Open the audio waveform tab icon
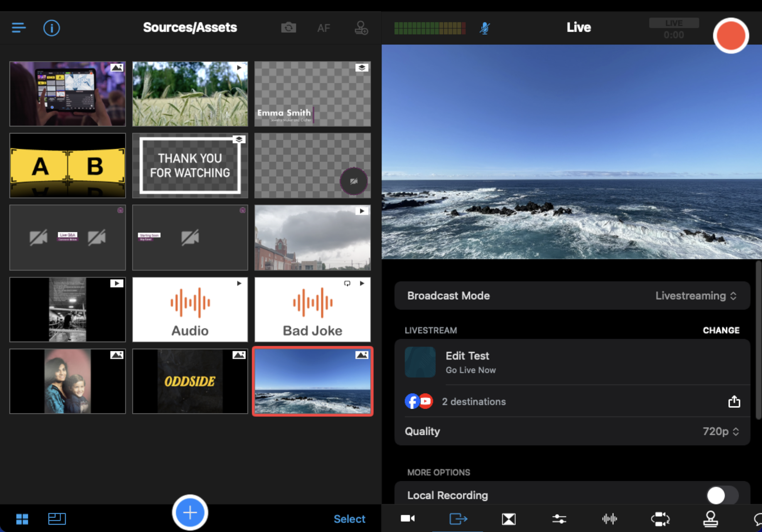 tap(610, 519)
